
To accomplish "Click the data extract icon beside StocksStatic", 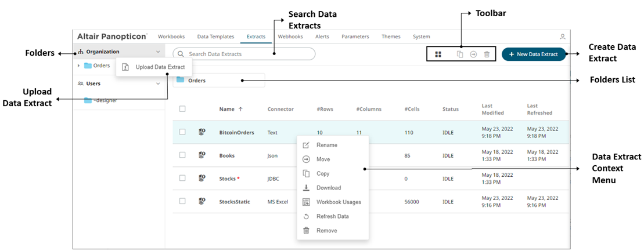I will tap(202, 201).
